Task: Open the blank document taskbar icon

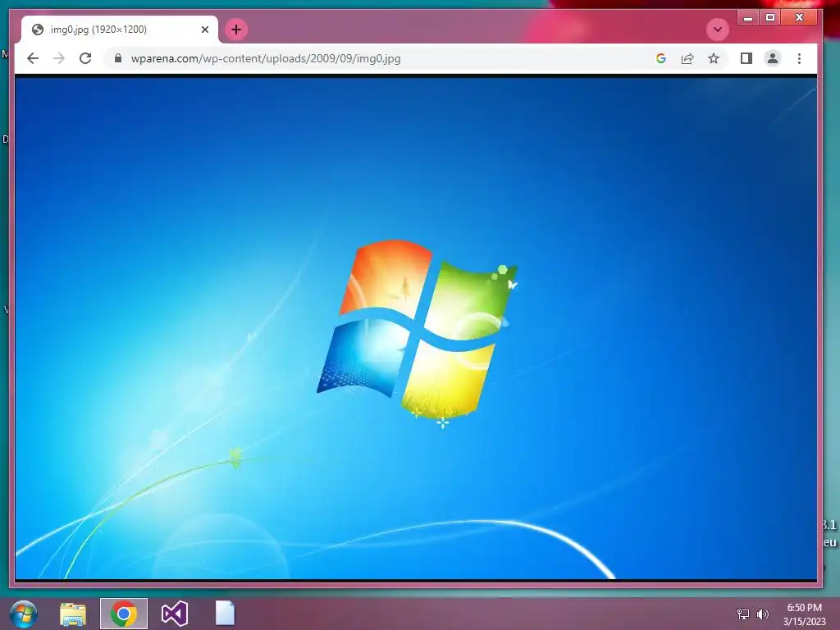Action: 225,614
